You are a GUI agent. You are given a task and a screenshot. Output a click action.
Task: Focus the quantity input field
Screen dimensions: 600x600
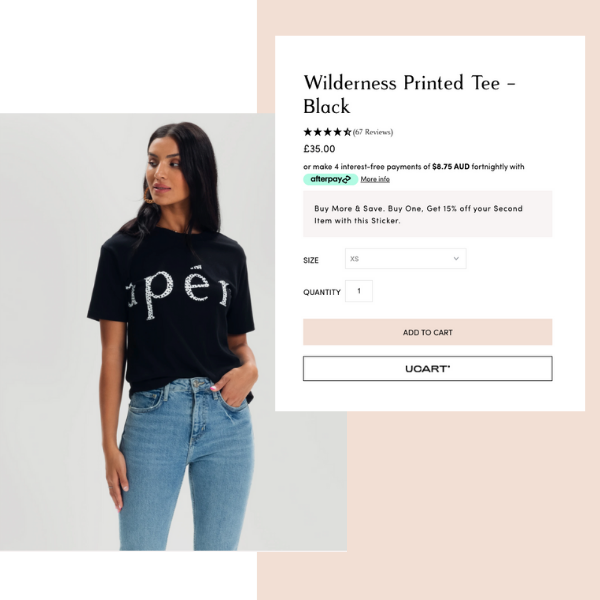[x=359, y=291]
